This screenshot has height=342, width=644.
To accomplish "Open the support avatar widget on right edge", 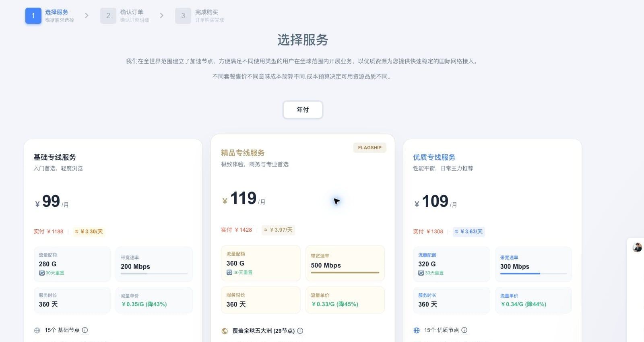I will point(637,247).
